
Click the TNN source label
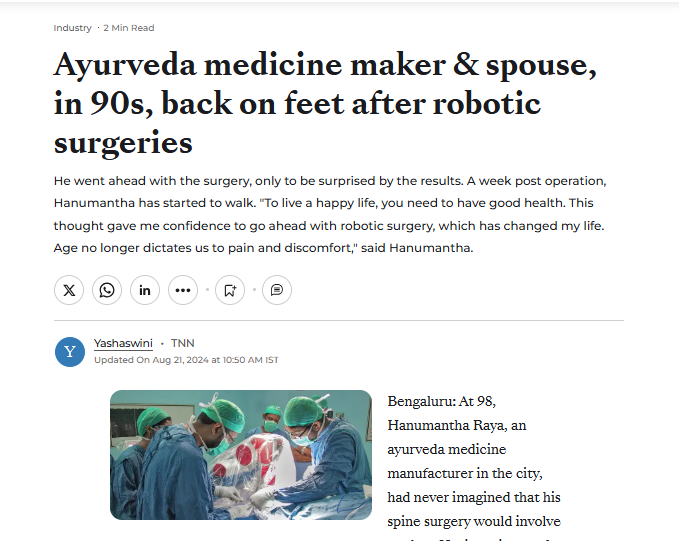click(183, 343)
